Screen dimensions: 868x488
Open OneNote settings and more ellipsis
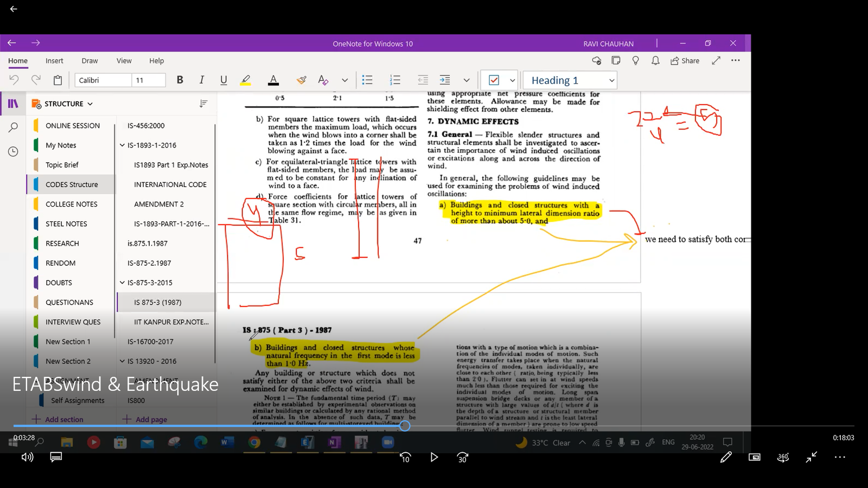[x=736, y=61]
